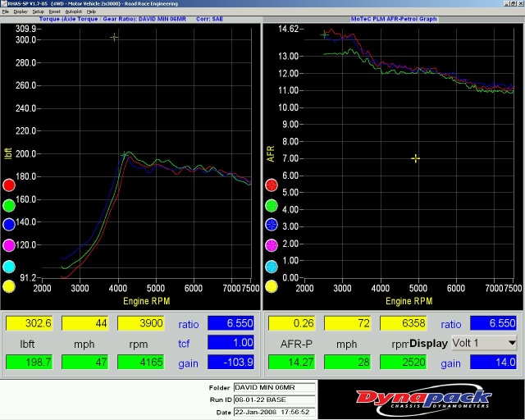
Task: Click the green run circle on torque graph
Action: click(x=9, y=205)
